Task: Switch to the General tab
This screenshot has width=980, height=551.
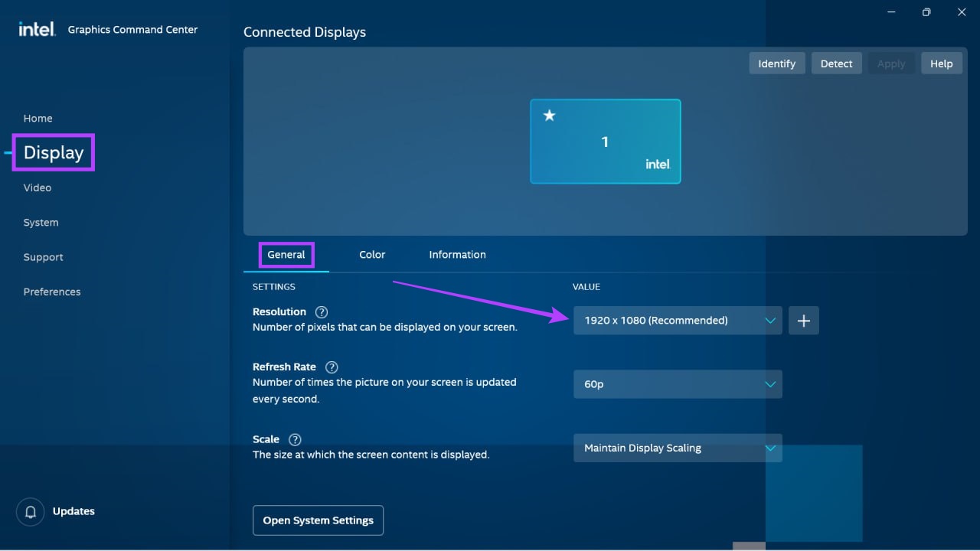Action: (x=286, y=255)
